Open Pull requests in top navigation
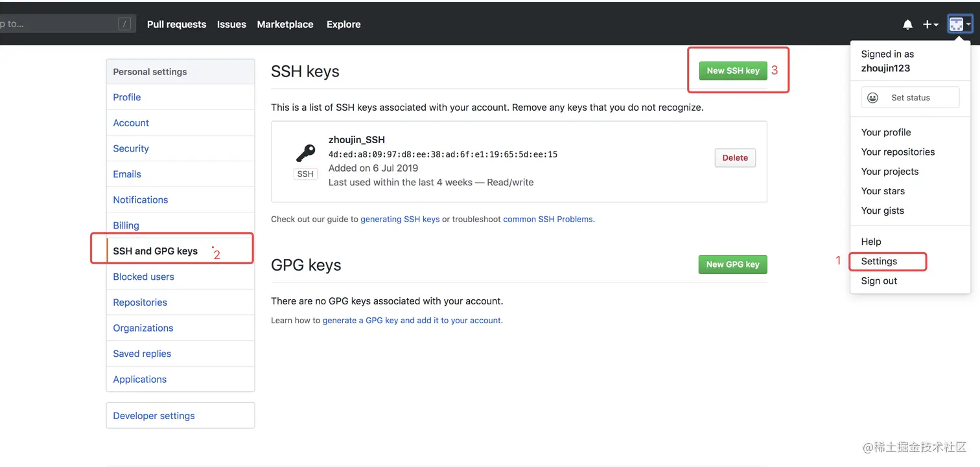 click(x=176, y=25)
